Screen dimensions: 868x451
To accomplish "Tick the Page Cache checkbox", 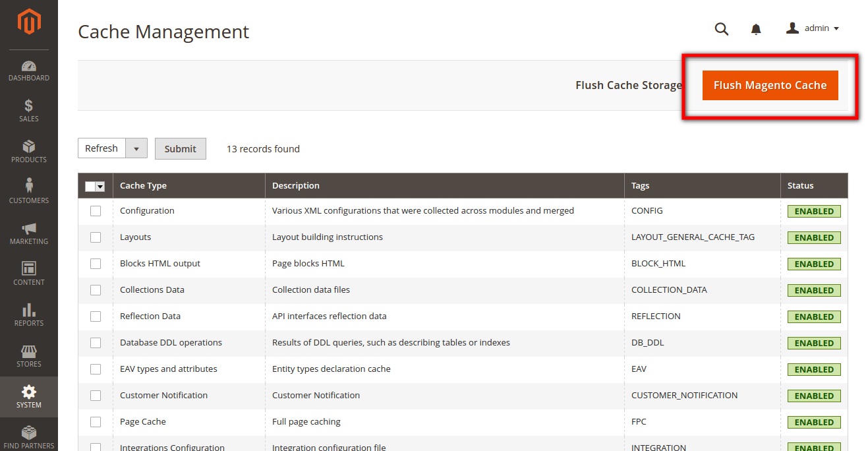I will click(96, 422).
